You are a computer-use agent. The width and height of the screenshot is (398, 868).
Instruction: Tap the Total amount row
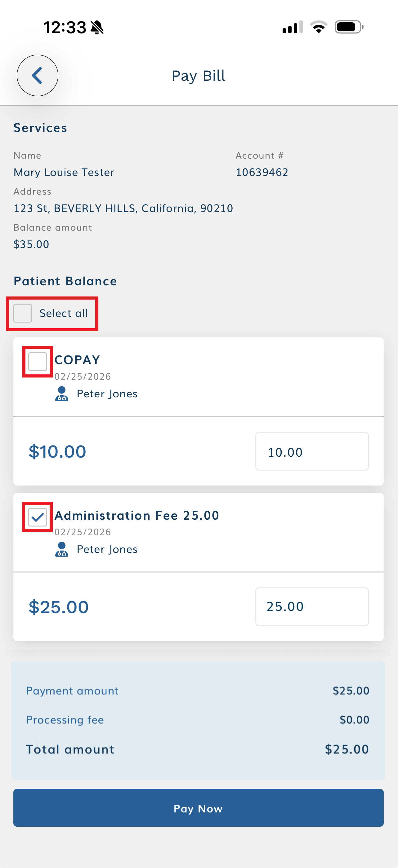(x=198, y=749)
